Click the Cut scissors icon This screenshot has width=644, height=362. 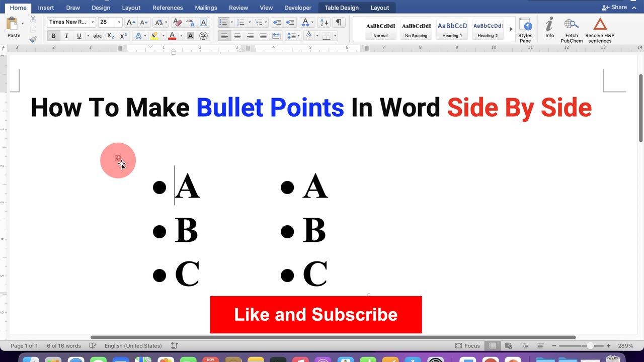(33, 19)
